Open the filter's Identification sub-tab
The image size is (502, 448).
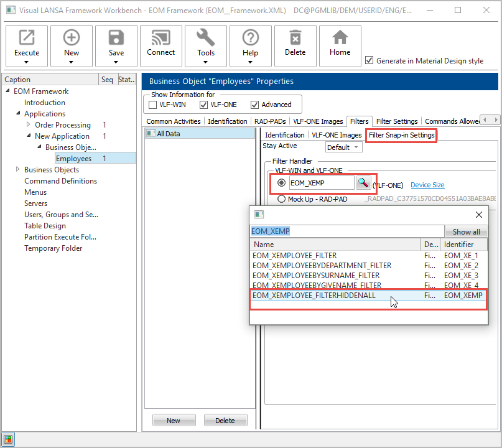pos(285,135)
